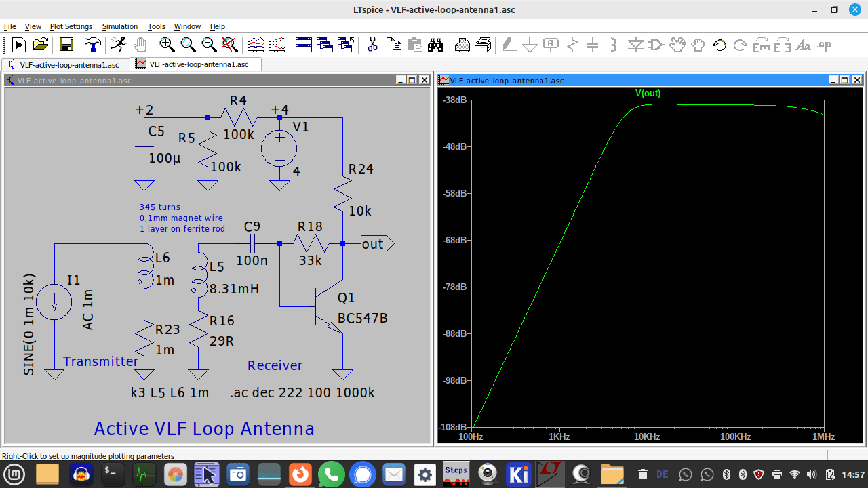Click the Copy icon in toolbar
The height and width of the screenshot is (488, 868).
pos(393,45)
